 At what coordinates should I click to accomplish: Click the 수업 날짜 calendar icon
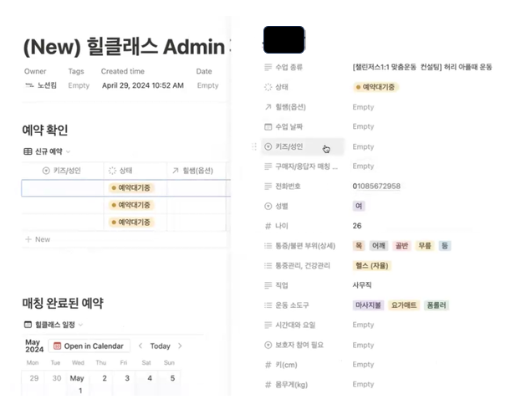tap(268, 127)
